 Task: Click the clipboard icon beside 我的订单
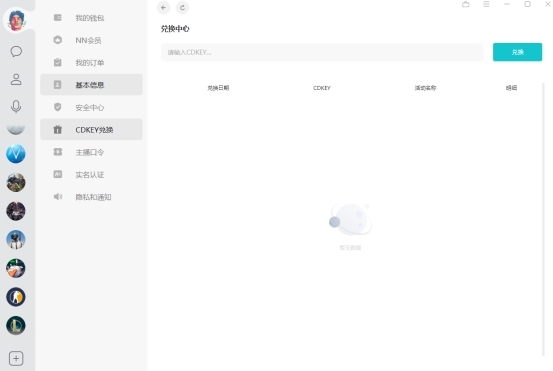point(57,62)
